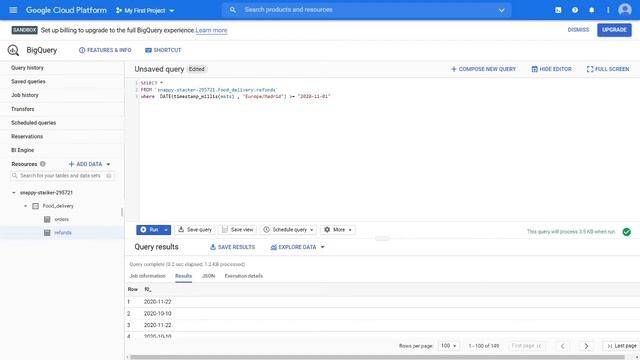
Task: Click FULL SCREEN button
Action: 608,69
